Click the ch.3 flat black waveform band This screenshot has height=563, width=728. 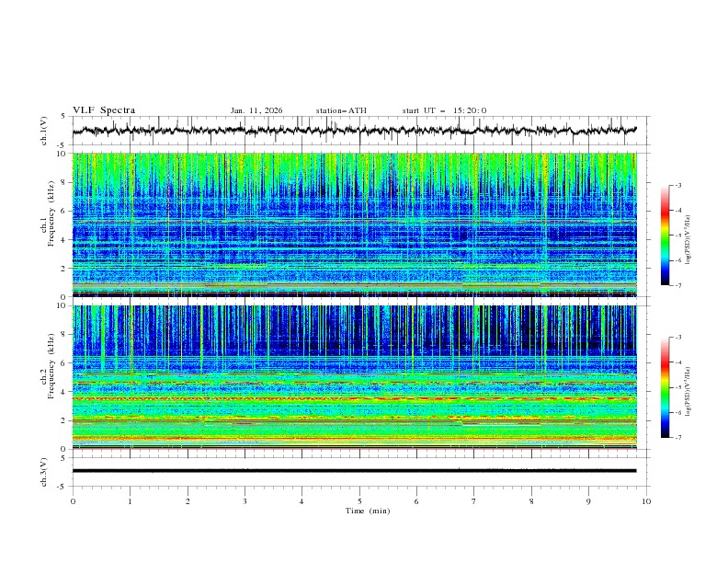point(354,471)
